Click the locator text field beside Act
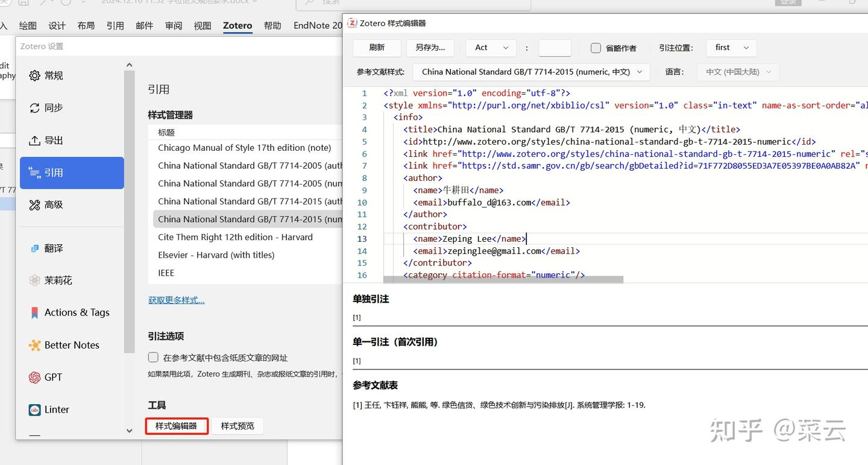Image resolution: width=868 pixels, height=465 pixels. [x=555, y=48]
